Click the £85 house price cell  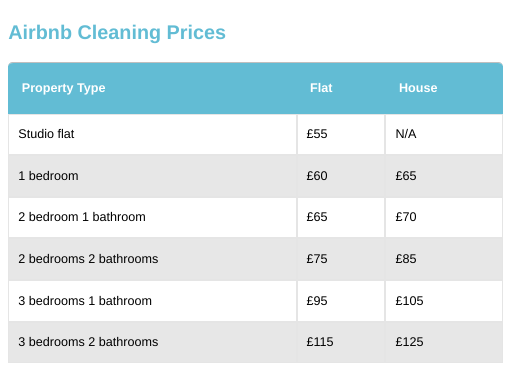click(x=406, y=259)
